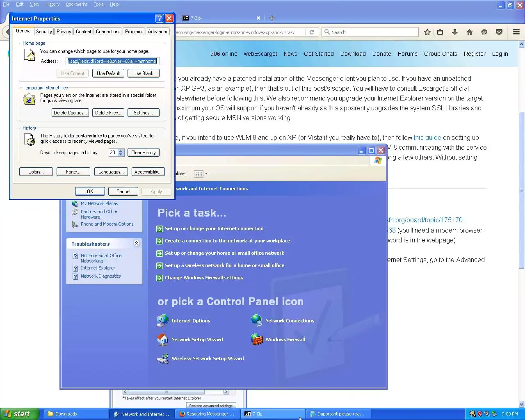Open the Firefox Tools menu

click(98, 4)
